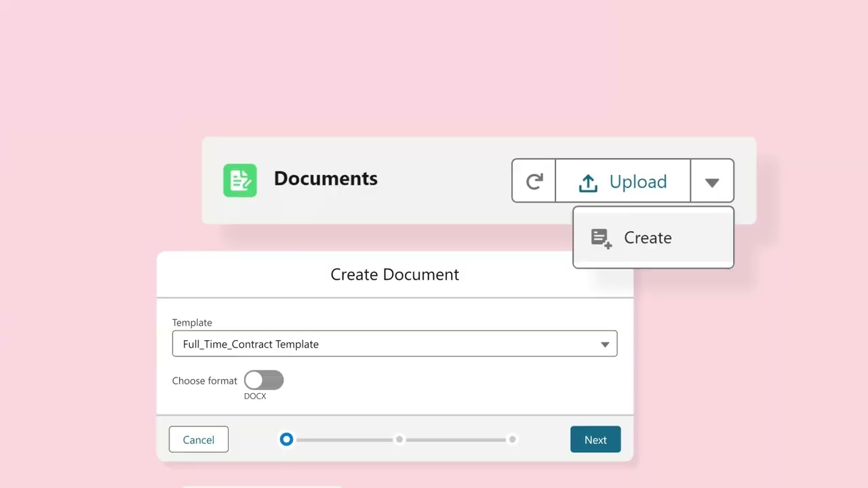Open the Full_Time_Contract Template combo box
The image size is (868, 488).
pyautogui.click(x=387, y=344)
